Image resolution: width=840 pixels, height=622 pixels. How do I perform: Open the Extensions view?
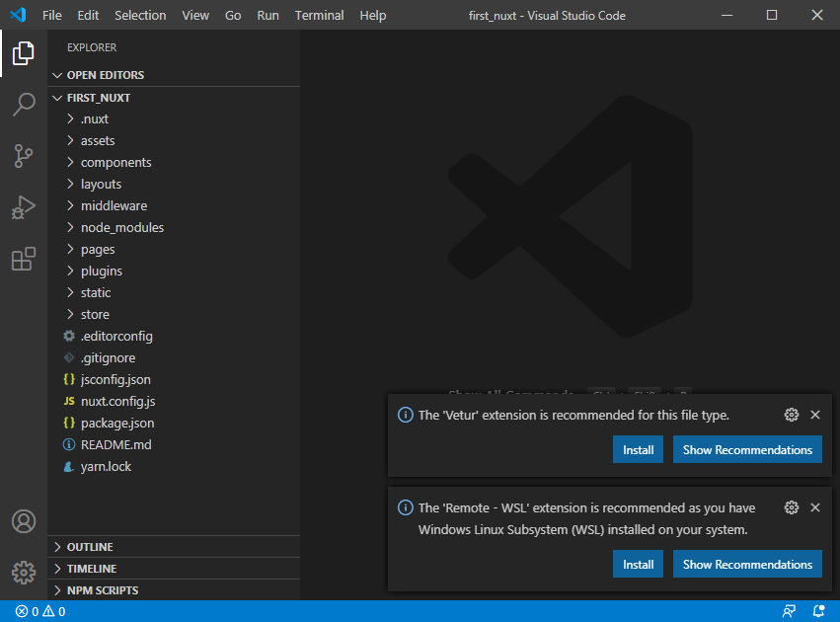[x=24, y=259]
